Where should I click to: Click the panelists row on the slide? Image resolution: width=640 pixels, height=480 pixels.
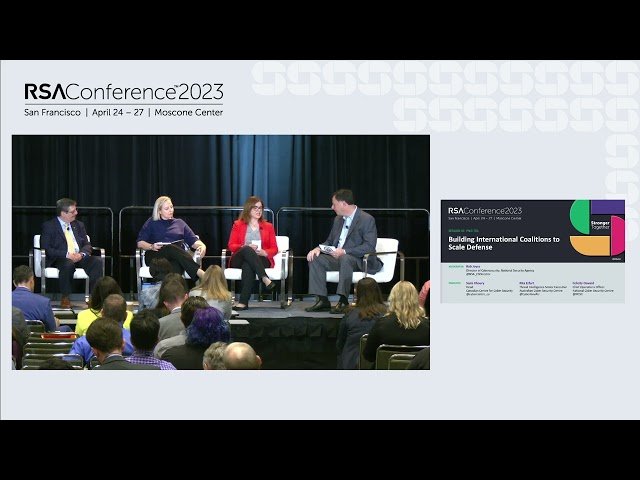pyautogui.click(x=531, y=288)
